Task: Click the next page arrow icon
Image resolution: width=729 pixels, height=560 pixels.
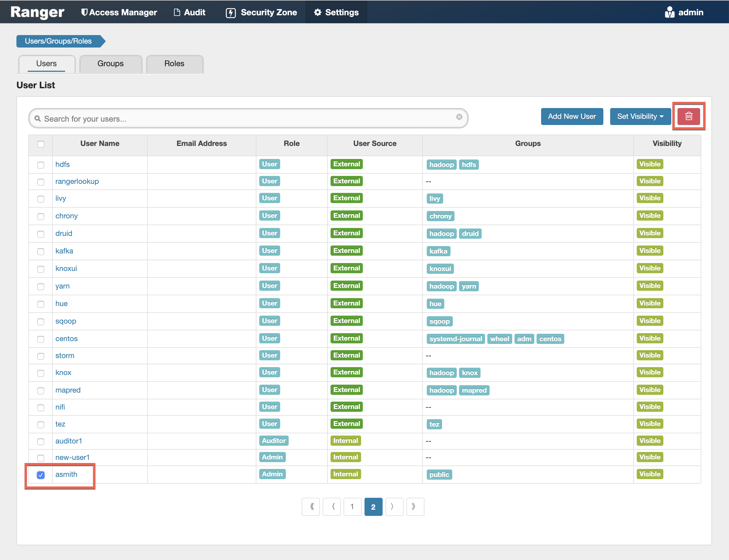Action: 394,506
